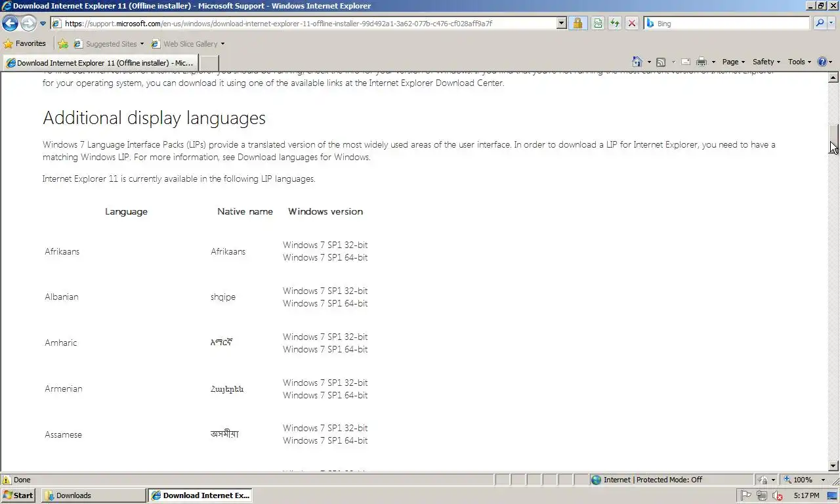The image size is (840, 504).
Task: Select the Download Internet Explorer 11 tab
Action: coord(100,63)
